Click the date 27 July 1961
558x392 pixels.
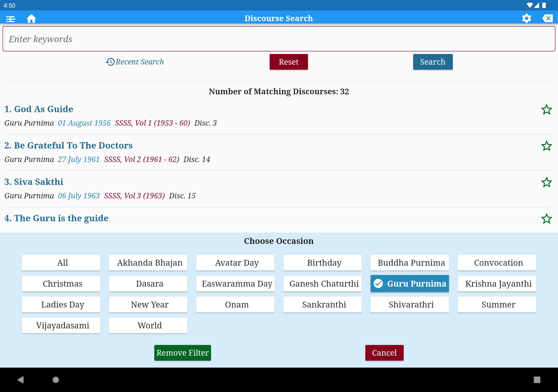(x=79, y=160)
